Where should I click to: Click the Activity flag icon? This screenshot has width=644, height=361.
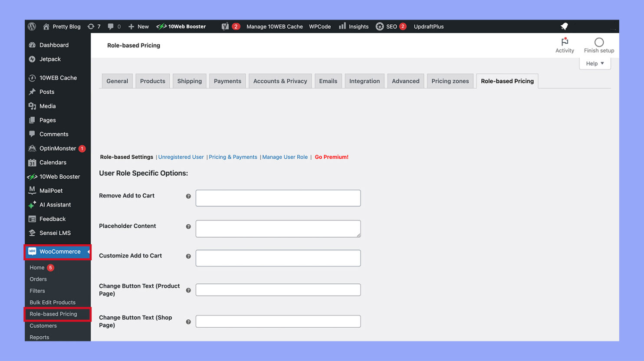click(565, 41)
